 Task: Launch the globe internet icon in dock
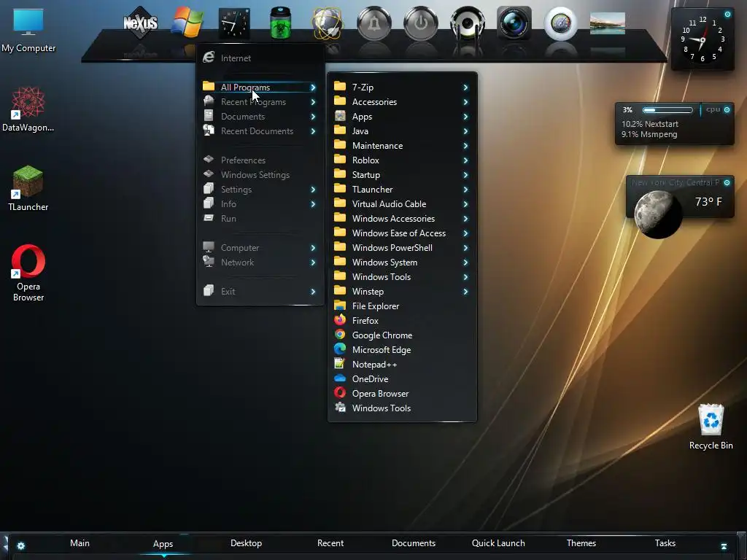tap(327, 23)
